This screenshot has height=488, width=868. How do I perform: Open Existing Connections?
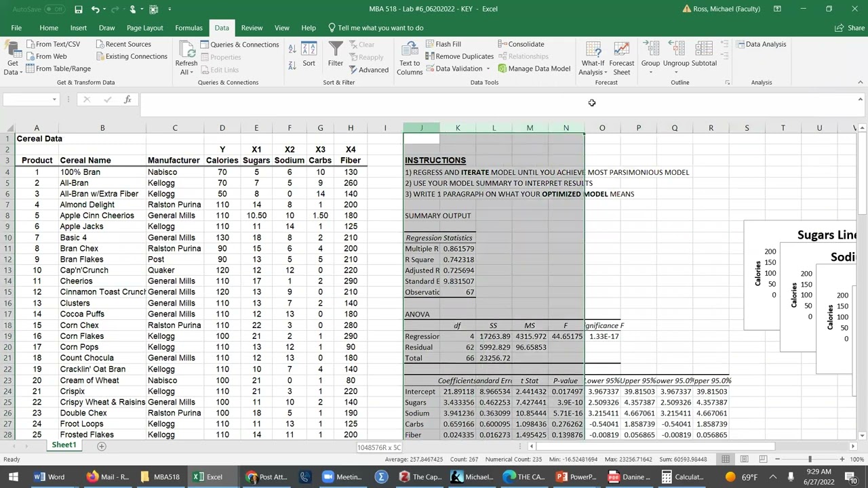point(130,56)
